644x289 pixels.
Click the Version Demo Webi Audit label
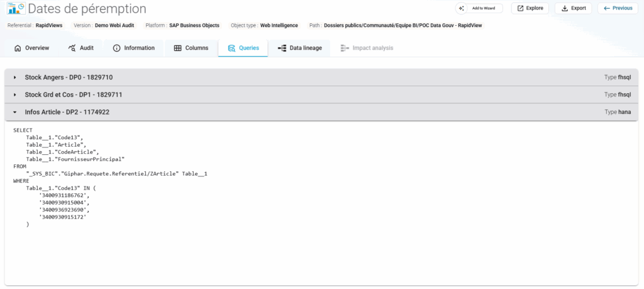[104, 25]
